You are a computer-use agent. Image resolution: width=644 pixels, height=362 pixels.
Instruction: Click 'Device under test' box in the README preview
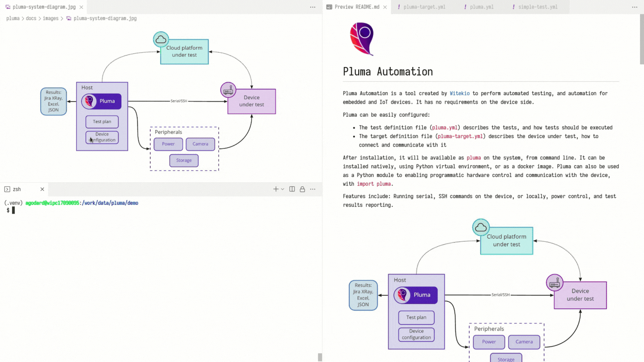click(x=580, y=295)
